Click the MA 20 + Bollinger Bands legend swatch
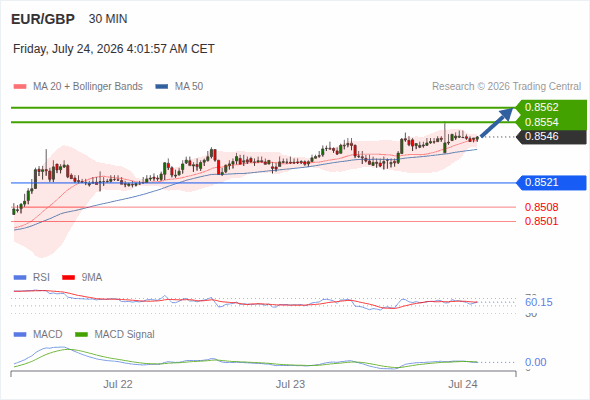 click(x=20, y=87)
